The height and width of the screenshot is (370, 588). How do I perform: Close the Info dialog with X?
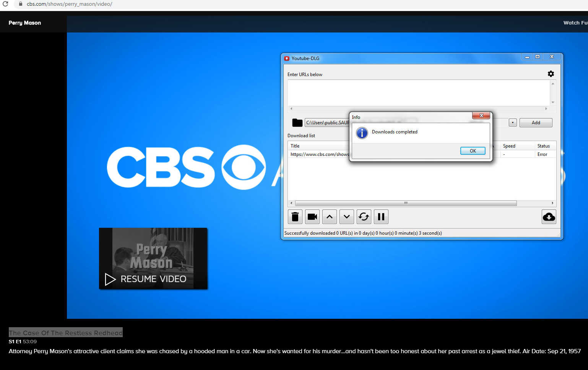tap(481, 115)
